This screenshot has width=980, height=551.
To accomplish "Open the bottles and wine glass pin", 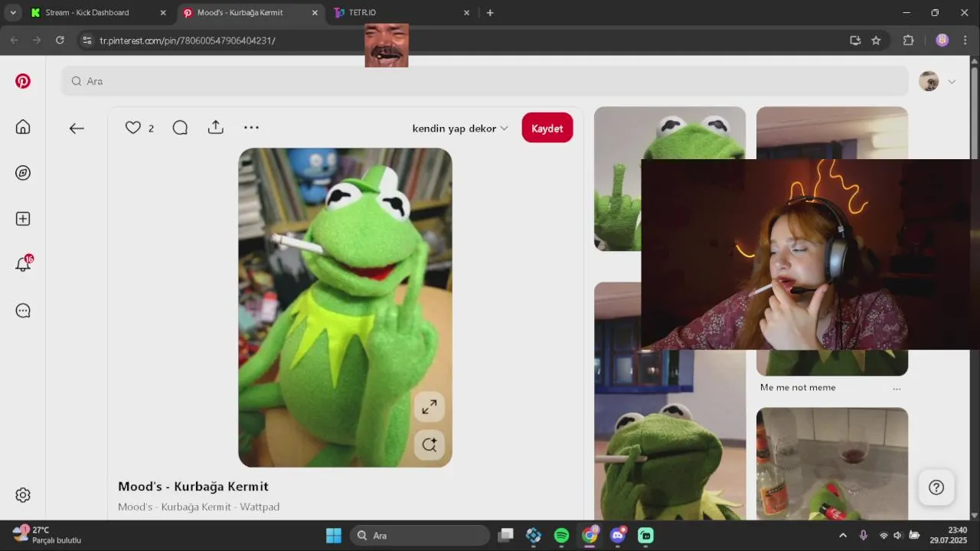I will point(832,464).
